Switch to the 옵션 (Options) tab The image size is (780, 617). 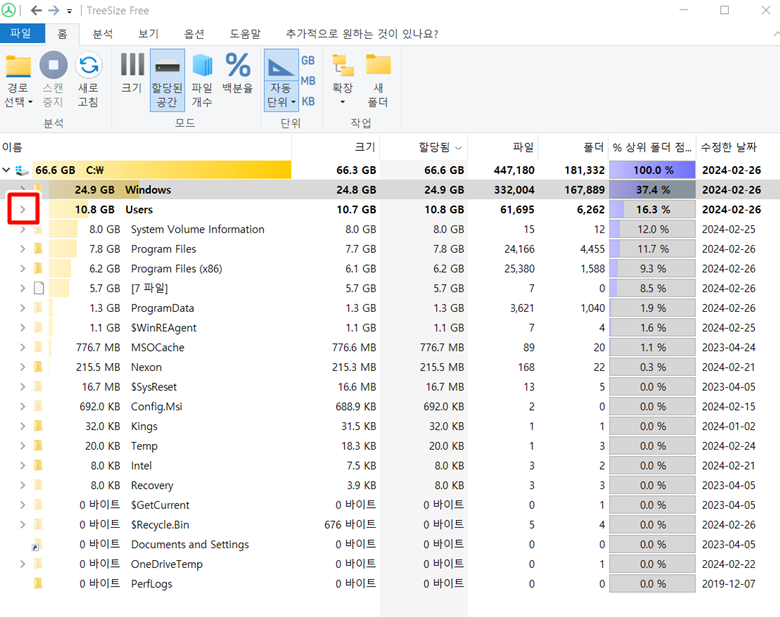(194, 34)
